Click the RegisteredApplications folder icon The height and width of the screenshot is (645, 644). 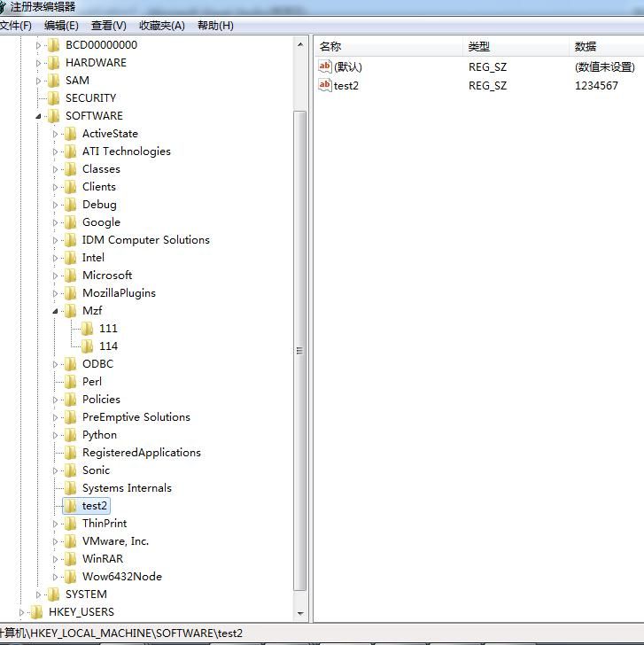71,453
